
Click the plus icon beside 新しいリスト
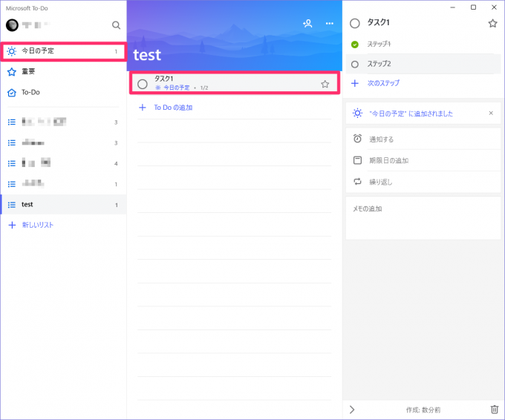tap(12, 225)
